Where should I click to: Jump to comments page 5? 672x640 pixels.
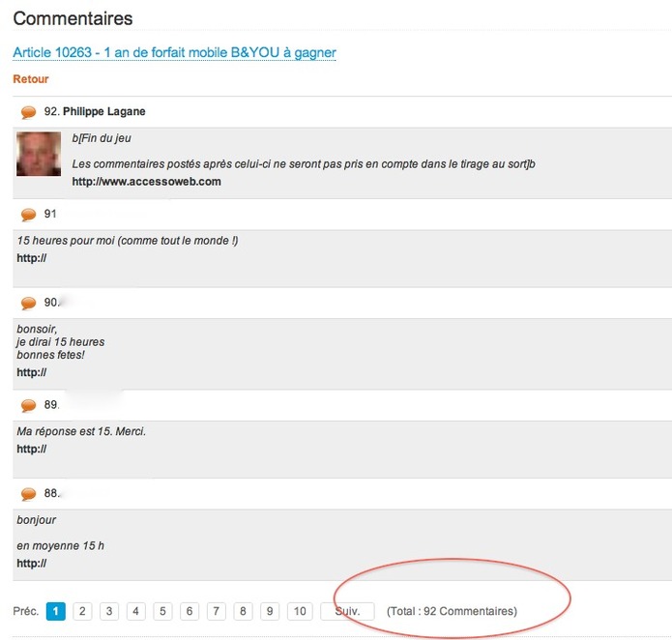click(163, 611)
